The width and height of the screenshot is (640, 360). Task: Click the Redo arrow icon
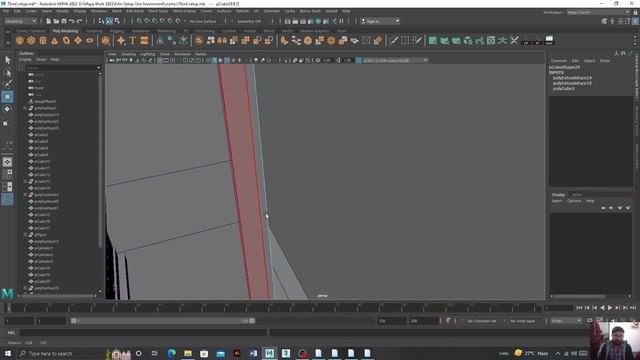pos(80,21)
